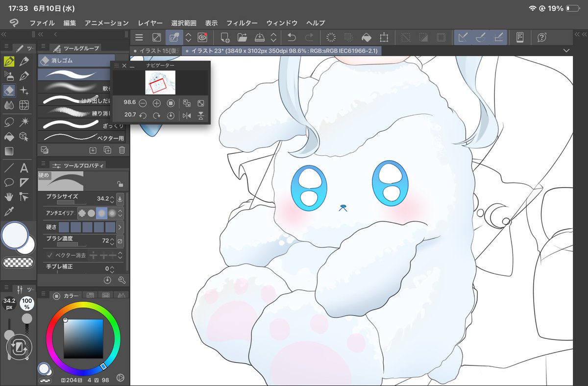Image resolution: width=588 pixels, height=386 pixels.
Task: Toggle snap to special ruler icon
Action: (x=481, y=37)
